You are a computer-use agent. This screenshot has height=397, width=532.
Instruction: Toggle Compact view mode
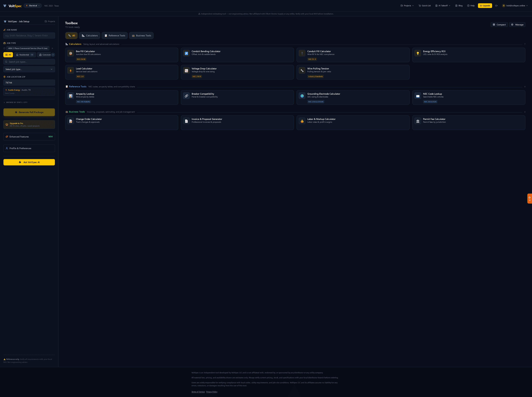click(x=499, y=24)
